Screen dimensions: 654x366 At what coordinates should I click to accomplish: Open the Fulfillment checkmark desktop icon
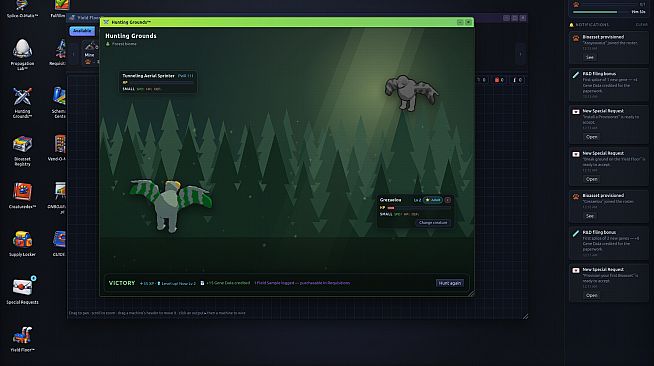point(61,5)
